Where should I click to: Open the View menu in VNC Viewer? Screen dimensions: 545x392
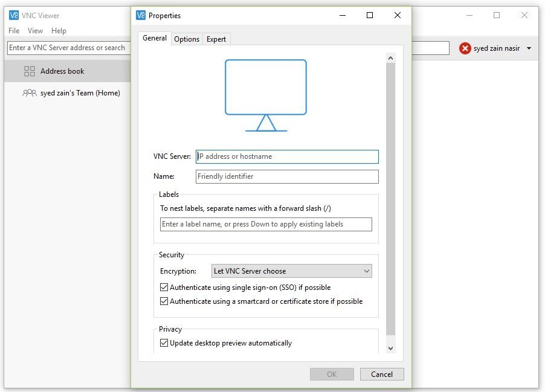tap(36, 31)
